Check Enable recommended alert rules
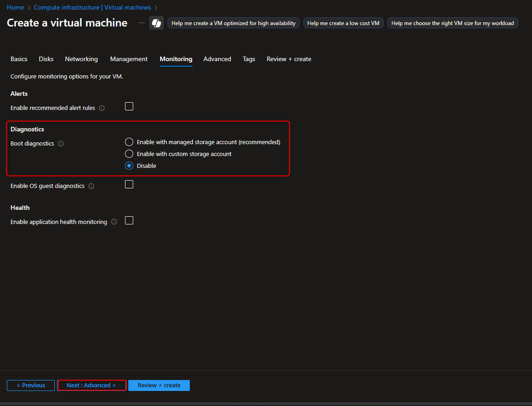 [129, 106]
